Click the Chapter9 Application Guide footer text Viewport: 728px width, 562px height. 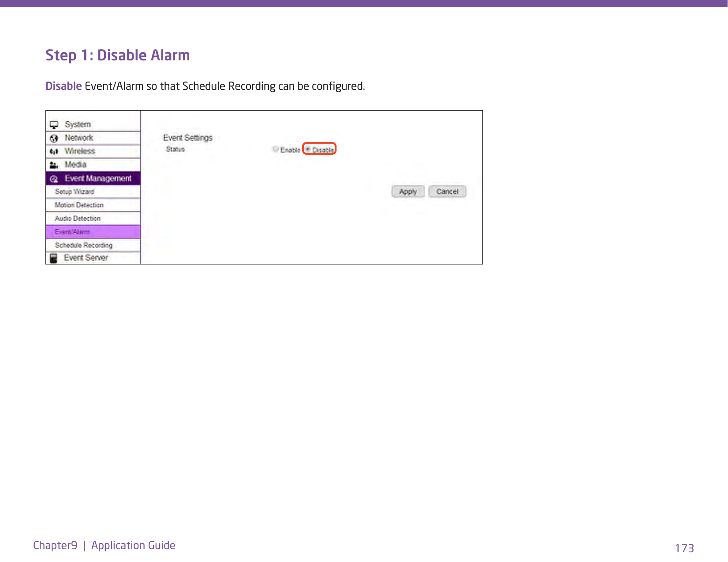[x=104, y=546]
